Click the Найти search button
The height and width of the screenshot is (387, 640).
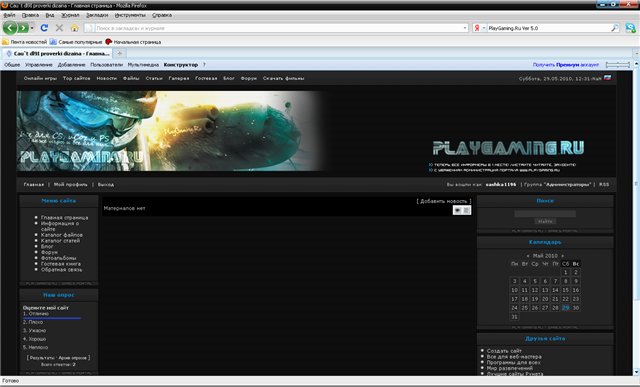click(545, 221)
